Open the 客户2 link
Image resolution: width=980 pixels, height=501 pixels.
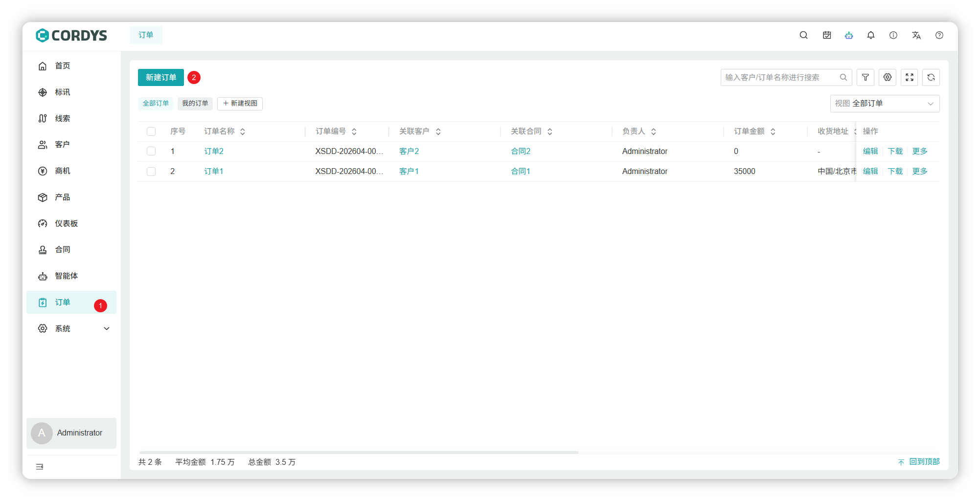click(409, 152)
